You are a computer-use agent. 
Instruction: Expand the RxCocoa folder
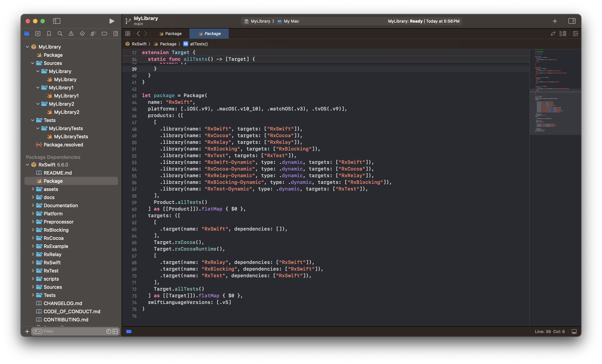(33, 238)
